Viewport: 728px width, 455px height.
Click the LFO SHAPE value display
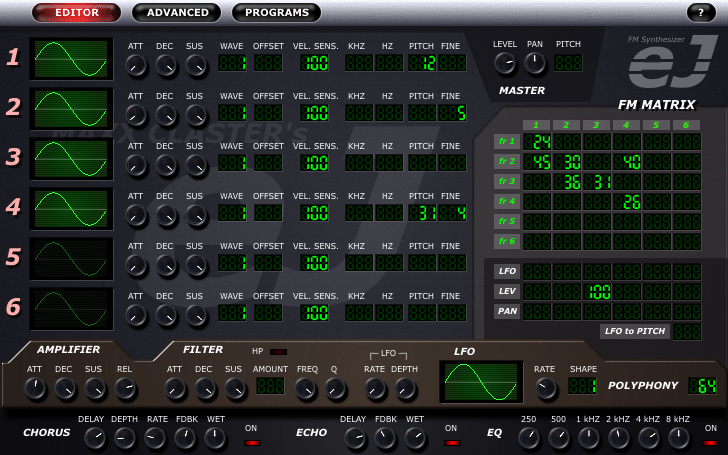click(x=582, y=386)
